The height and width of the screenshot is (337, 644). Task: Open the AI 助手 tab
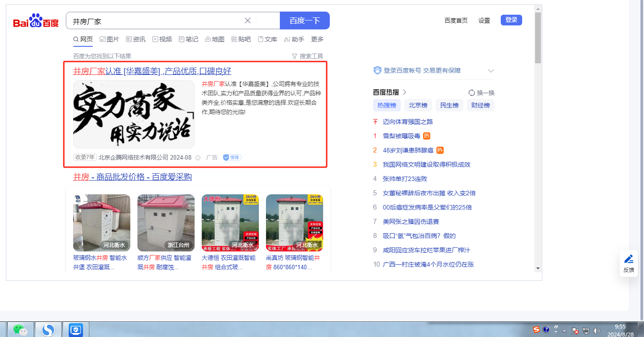coord(294,39)
